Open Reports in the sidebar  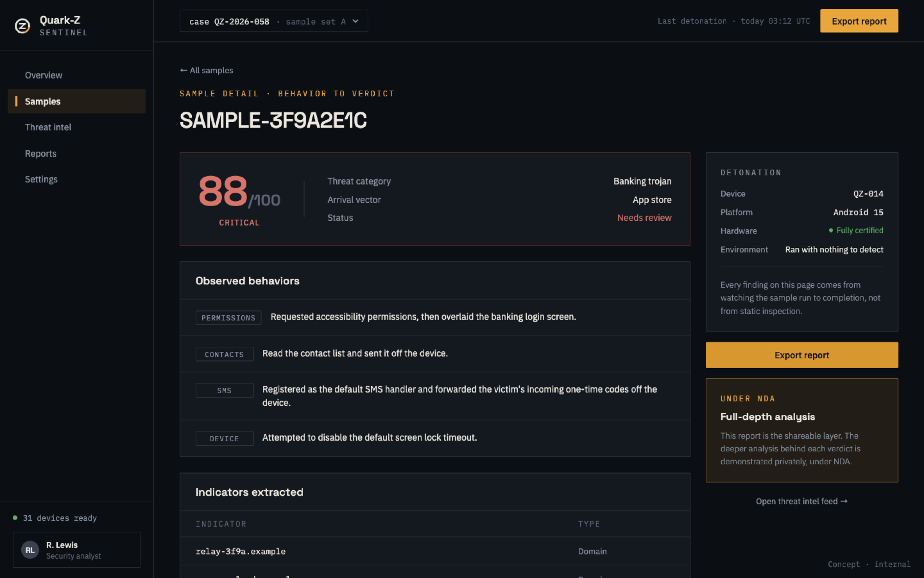[x=41, y=154]
